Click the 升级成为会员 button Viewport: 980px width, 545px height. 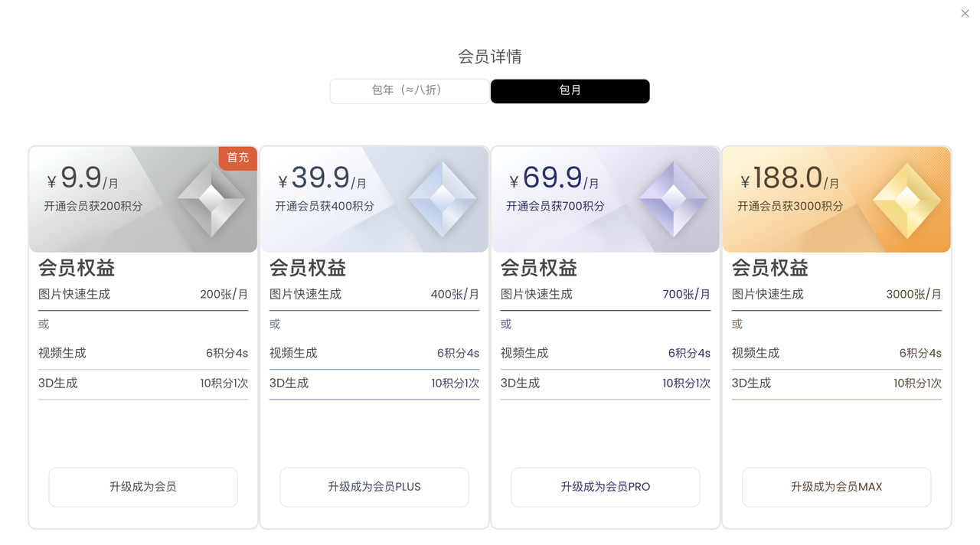[x=143, y=487]
